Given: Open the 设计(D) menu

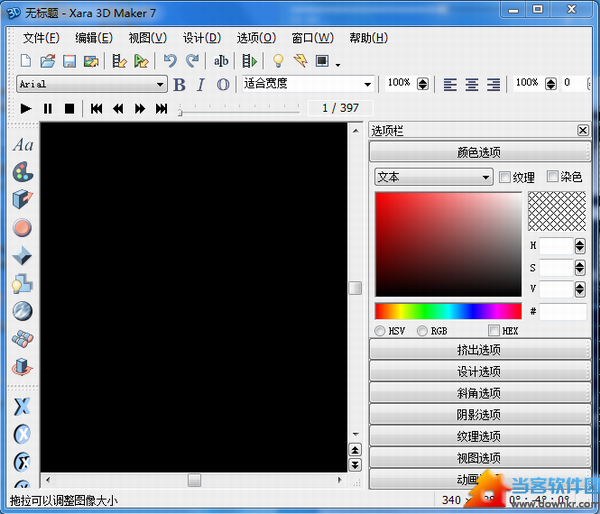Looking at the screenshot, I should pos(201,38).
